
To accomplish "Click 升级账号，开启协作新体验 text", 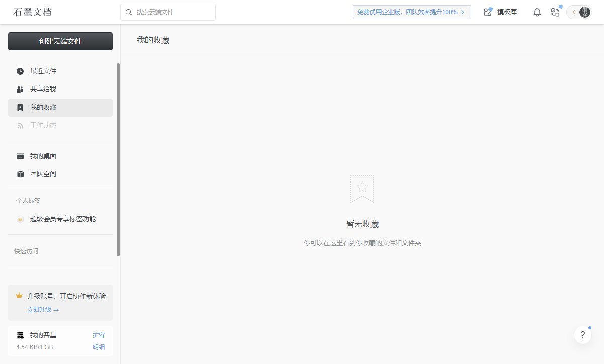I will 66,296.
